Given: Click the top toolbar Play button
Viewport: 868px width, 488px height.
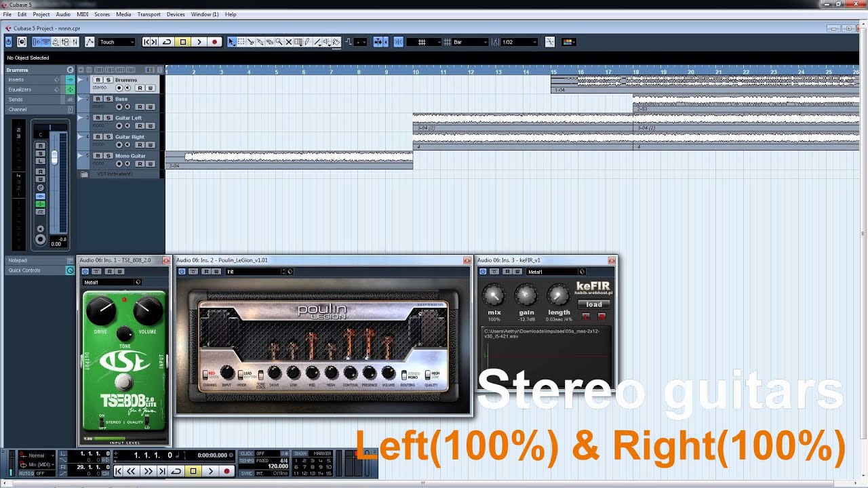Looking at the screenshot, I should click(199, 42).
